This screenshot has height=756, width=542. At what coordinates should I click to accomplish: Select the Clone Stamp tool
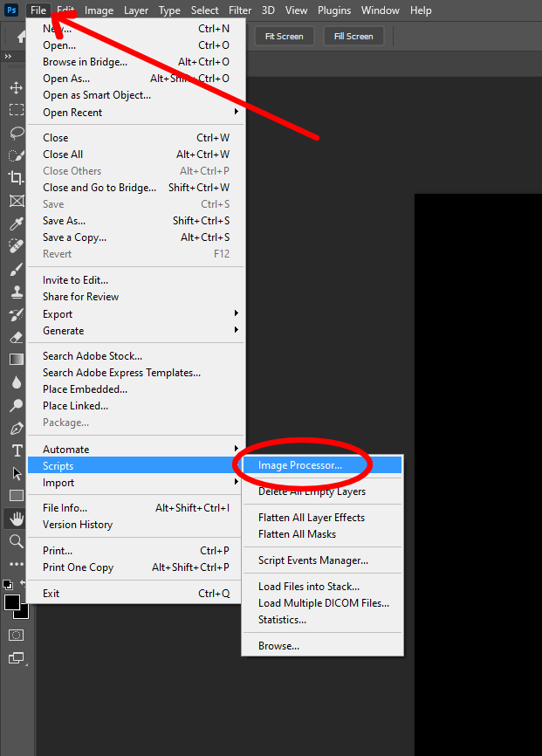[x=17, y=292]
